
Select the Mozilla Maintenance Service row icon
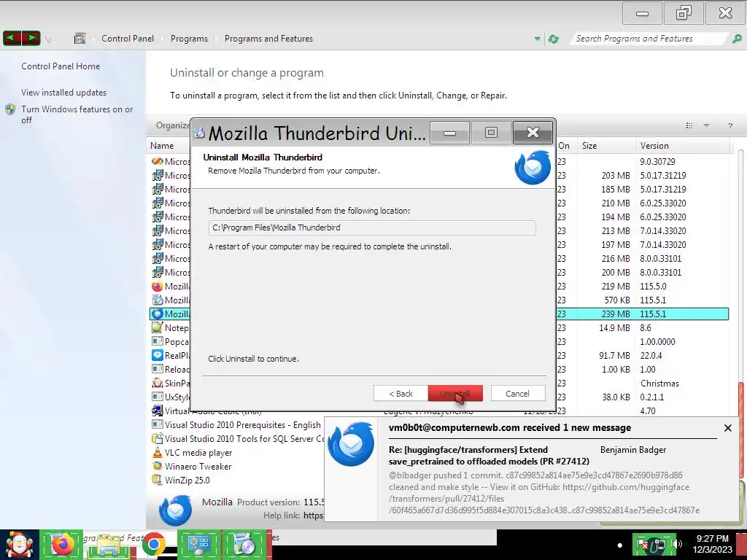click(158, 300)
